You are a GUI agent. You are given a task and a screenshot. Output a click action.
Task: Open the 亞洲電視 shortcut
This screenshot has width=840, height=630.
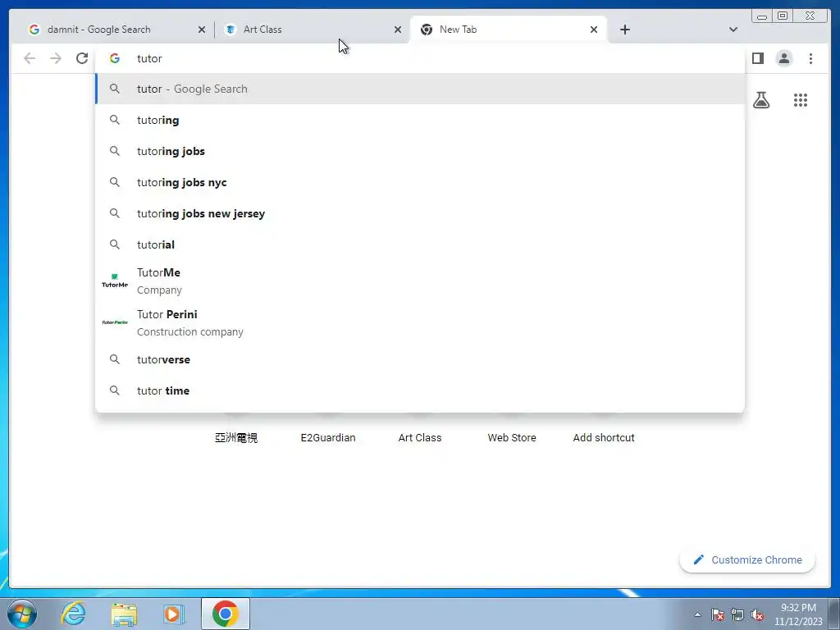coord(235,438)
